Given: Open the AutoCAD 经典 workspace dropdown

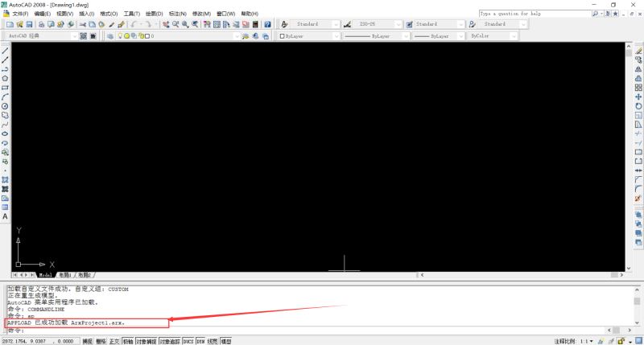Looking at the screenshot, I should pyautogui.click(x=74, y=36).
